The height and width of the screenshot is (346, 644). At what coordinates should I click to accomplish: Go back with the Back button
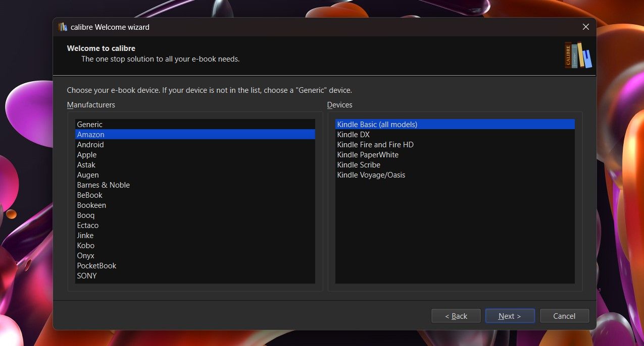456,315
